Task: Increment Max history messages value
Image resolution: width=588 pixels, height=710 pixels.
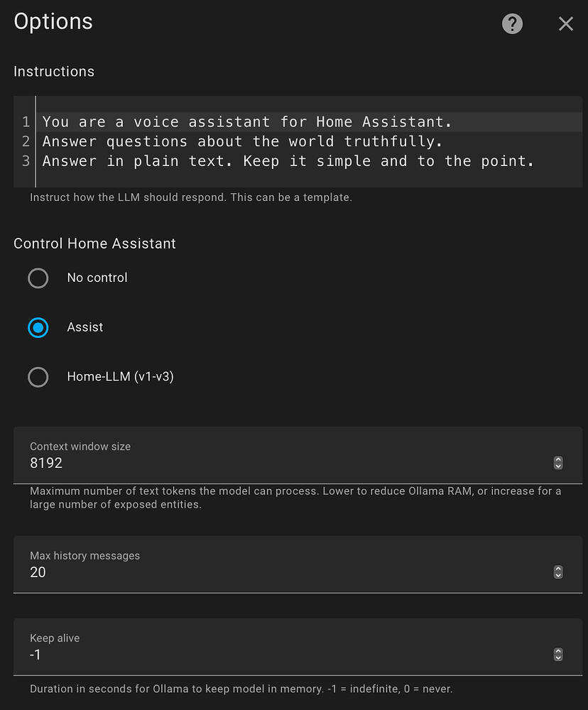Action: pyautogui.click(x=557, y=569)
